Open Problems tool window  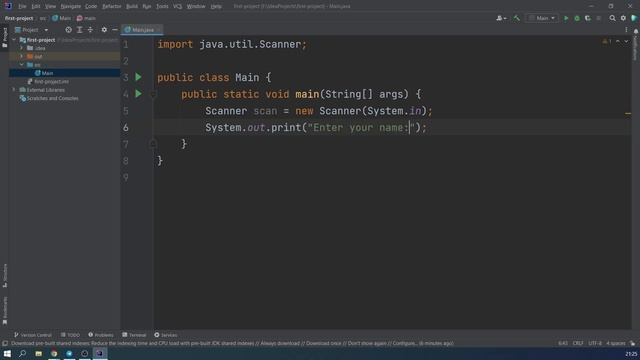(101, 335)
